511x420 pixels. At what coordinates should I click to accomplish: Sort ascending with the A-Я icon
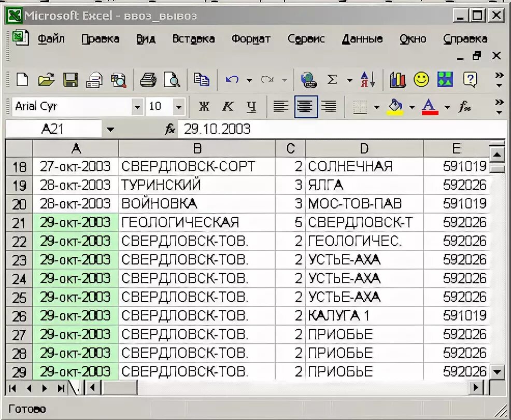pyautogui.click(x=368, y=79)
